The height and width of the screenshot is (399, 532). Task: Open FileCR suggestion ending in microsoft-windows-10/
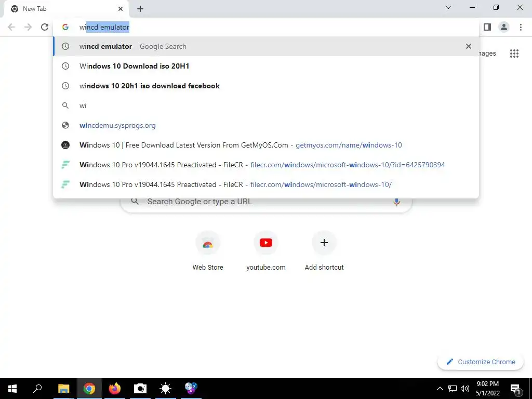click(x=266, y=184)
